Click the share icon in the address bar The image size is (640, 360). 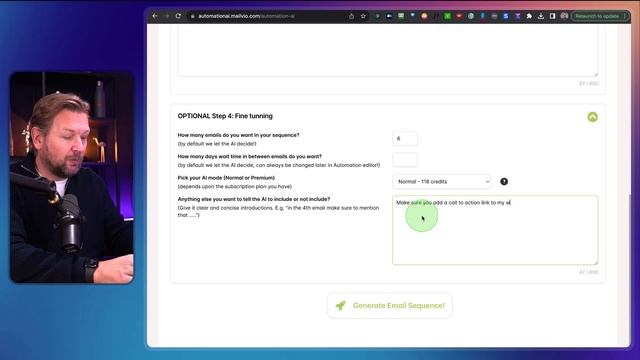tap(351, 16)
